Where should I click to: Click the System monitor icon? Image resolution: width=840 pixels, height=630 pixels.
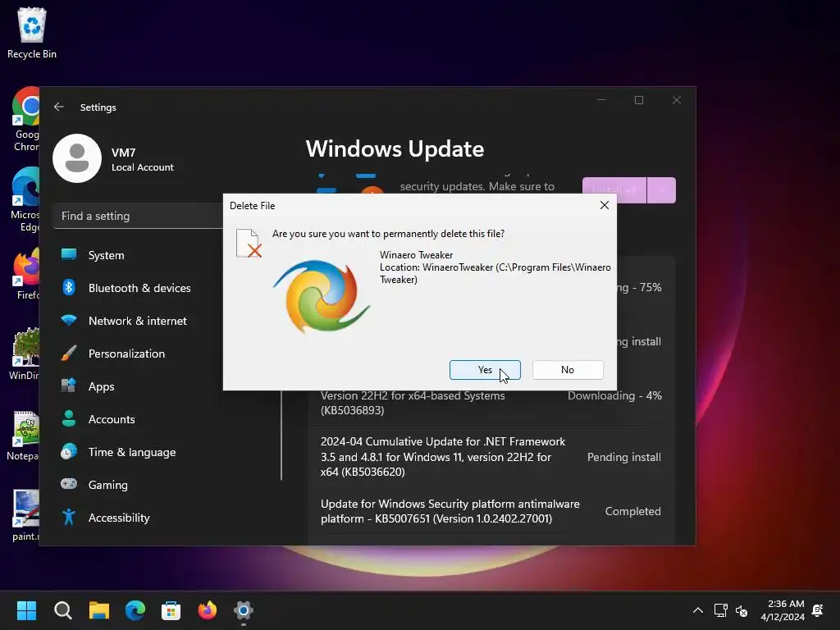[x=69, y=254]
